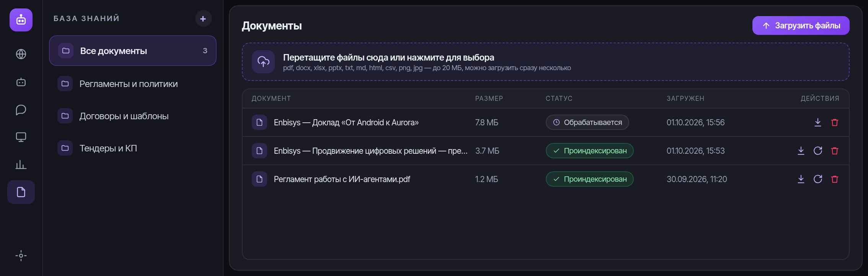
Task: Click the «1.2 МБ» size value
Action: pos(487,179)
